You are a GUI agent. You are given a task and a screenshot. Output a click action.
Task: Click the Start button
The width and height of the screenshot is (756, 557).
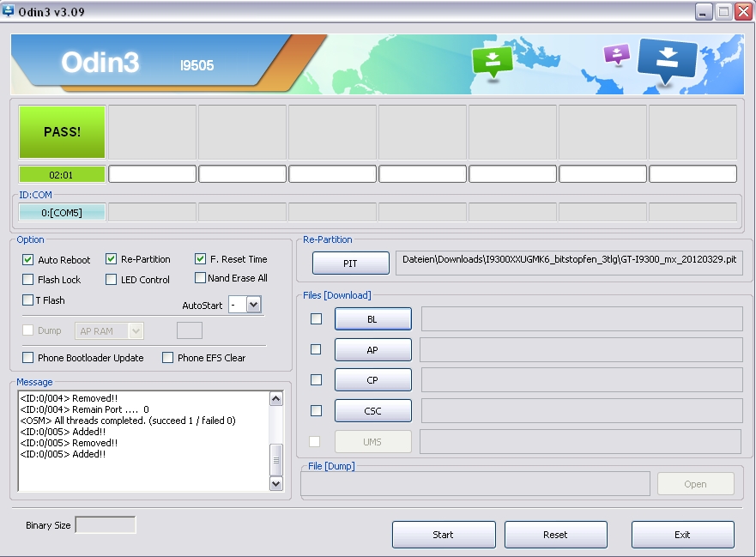(x=444, y=535)
